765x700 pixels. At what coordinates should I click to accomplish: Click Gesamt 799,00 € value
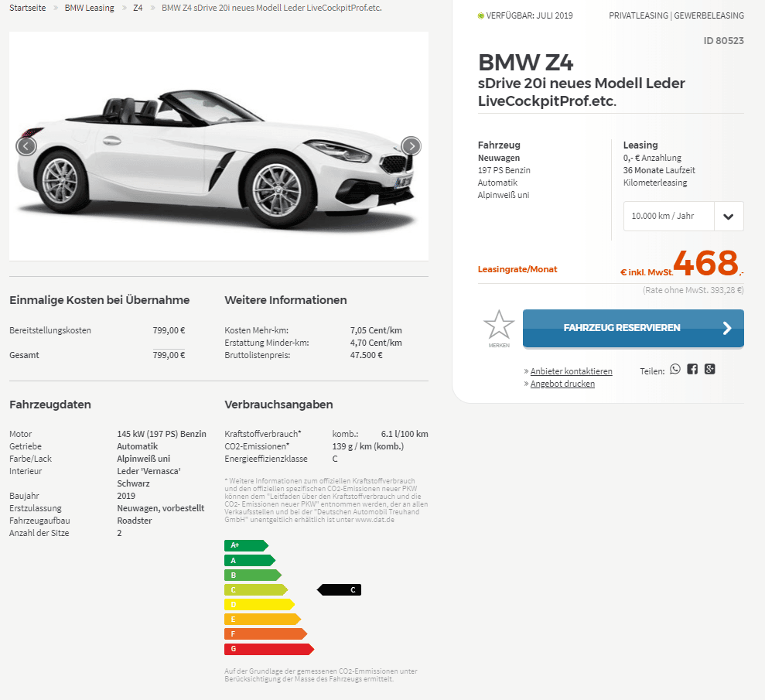pyautogui.click(x=169, y=355)
